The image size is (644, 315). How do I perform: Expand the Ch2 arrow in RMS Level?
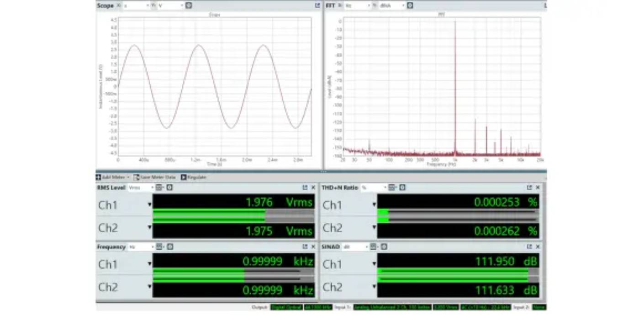[x=149, y=227]
